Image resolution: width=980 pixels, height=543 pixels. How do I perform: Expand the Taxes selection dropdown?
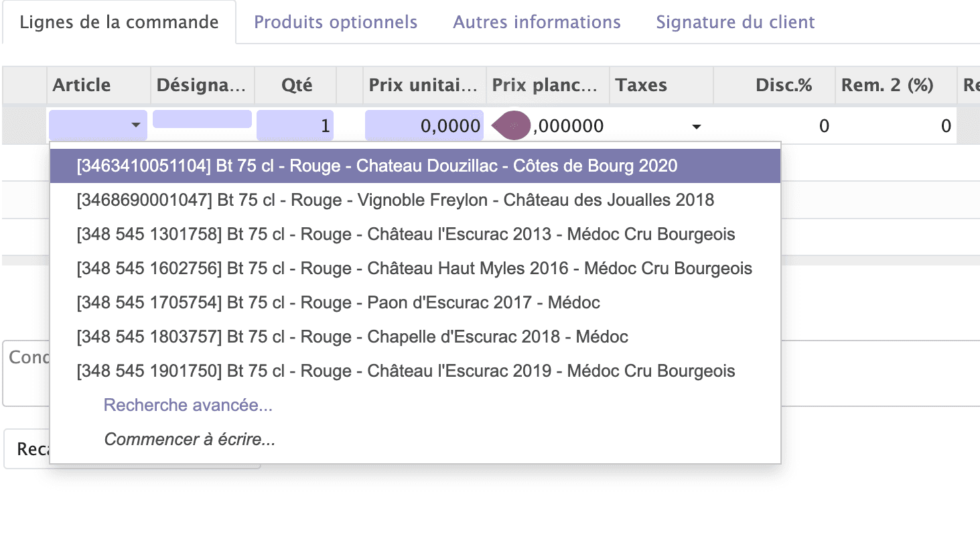click(697, 126)
